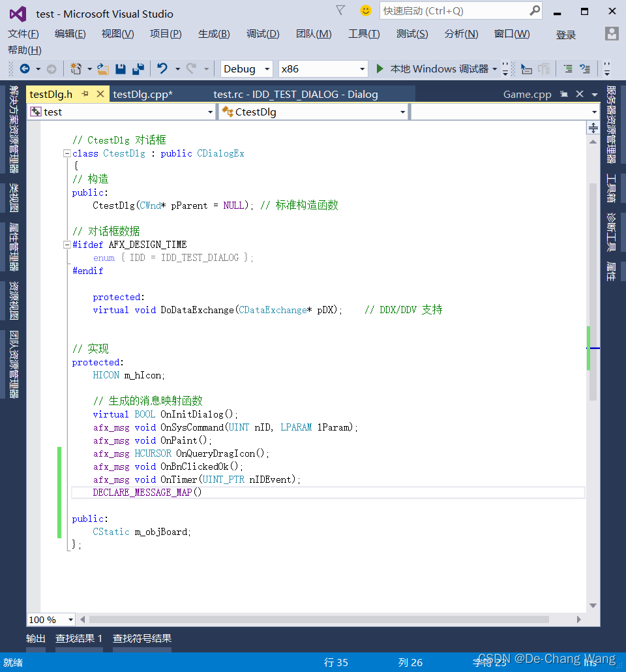Click the horizontal scrollbar thumb below code
The image size is (626, 672).
pyautogui.click(x=319, y=620)
